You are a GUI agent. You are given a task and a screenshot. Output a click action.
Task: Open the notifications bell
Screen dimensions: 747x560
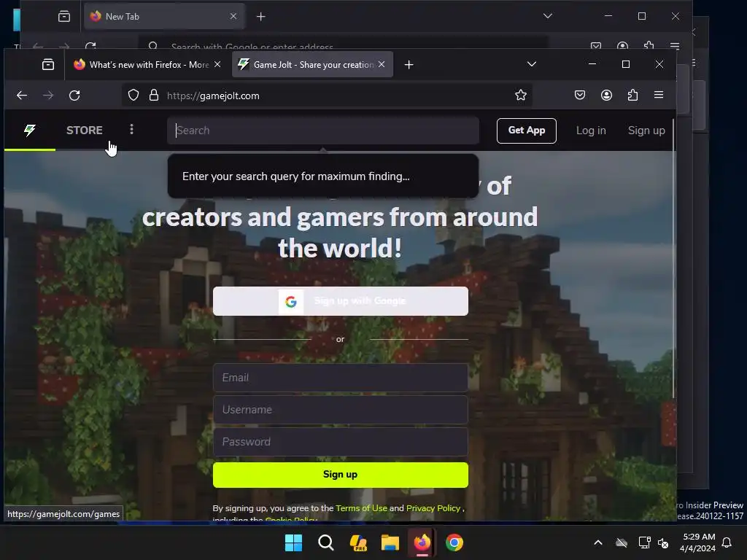pyautogui.click(x=727, y=542)
